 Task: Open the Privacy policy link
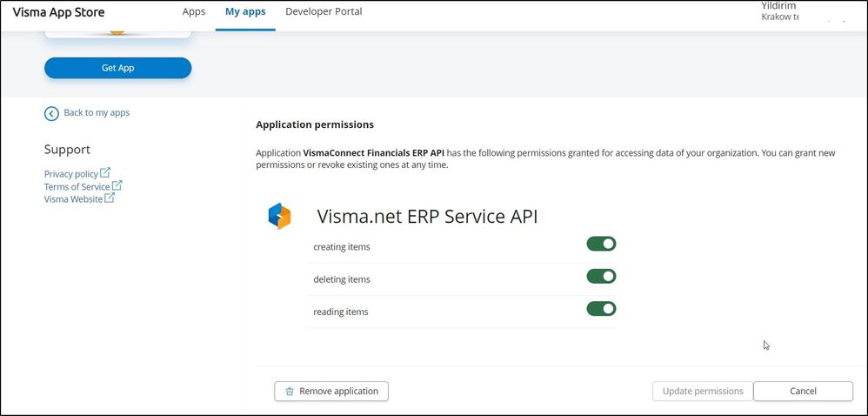[70, 174]
